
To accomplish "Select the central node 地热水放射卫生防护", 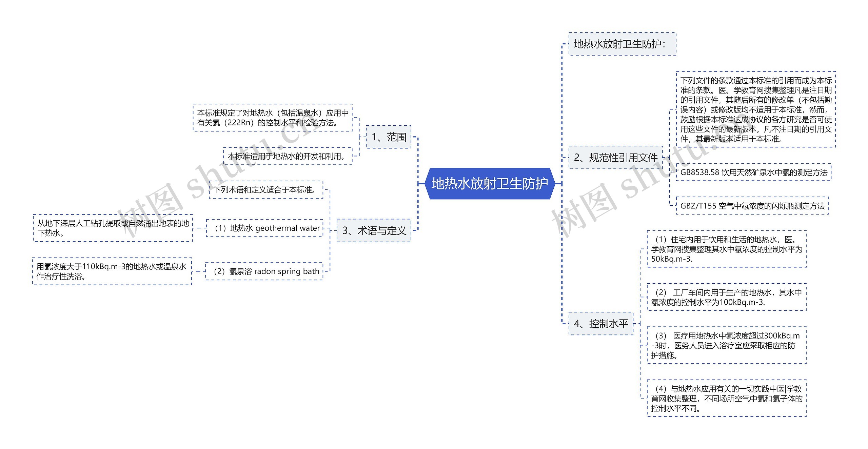I will 490,183.
